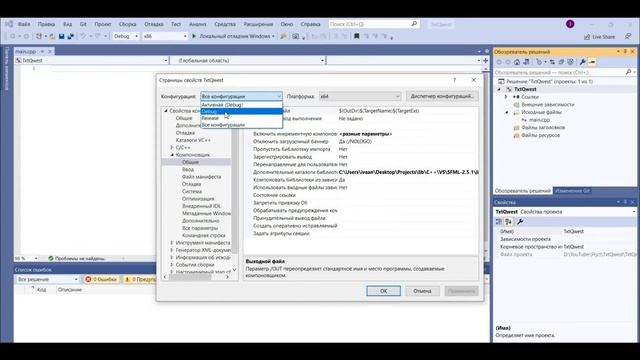Open the Отладка menu in menu bar
The height and width of the screenshot is (360, 640).
[153, 24]
